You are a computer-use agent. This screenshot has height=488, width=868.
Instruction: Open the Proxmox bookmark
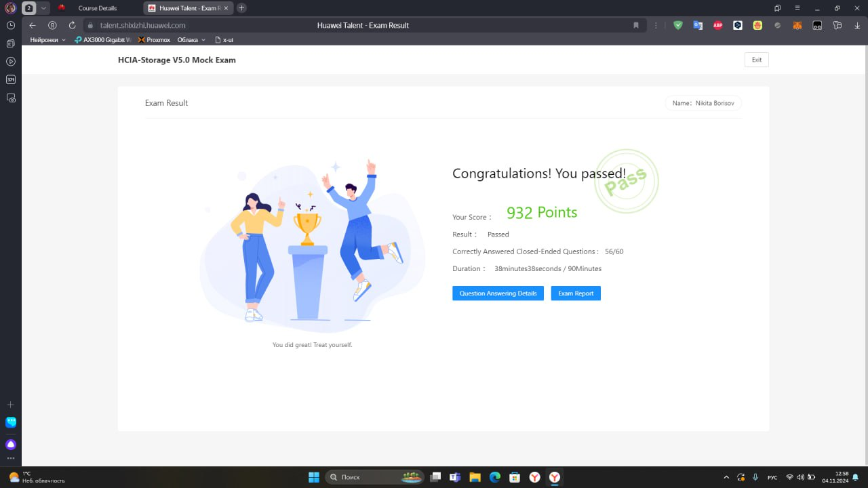154,40
